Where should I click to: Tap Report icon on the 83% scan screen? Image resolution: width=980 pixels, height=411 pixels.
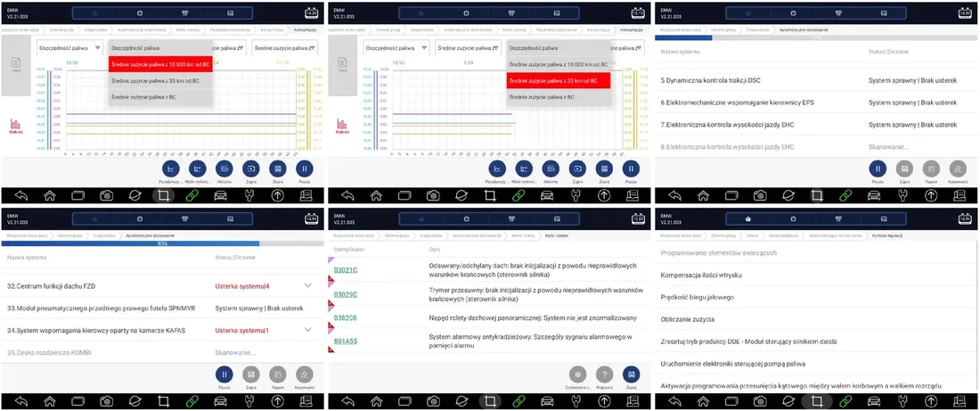click(x=278, y=374)
